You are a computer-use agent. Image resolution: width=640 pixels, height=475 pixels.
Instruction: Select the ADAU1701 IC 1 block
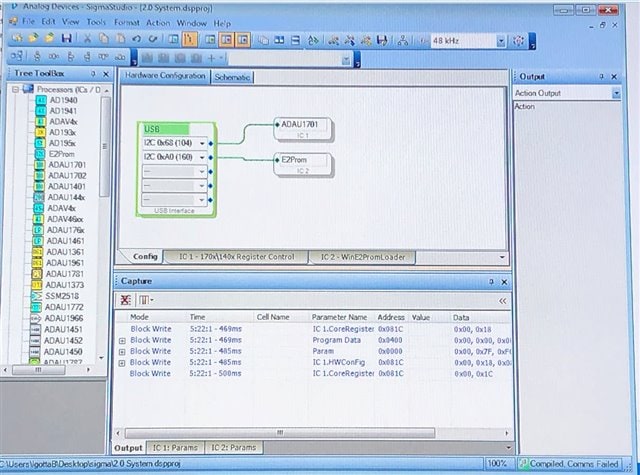click(x=303, y=129)
